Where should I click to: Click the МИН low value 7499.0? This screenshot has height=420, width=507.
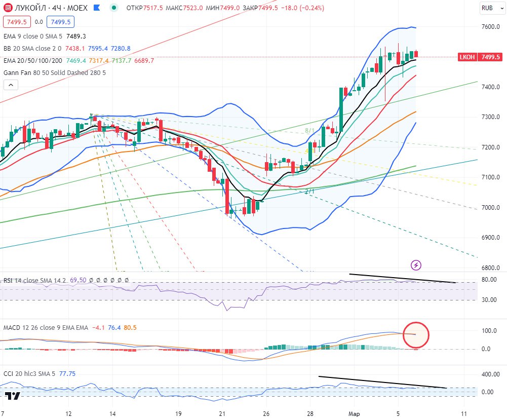pyautogui.click(x=230, y=8)
